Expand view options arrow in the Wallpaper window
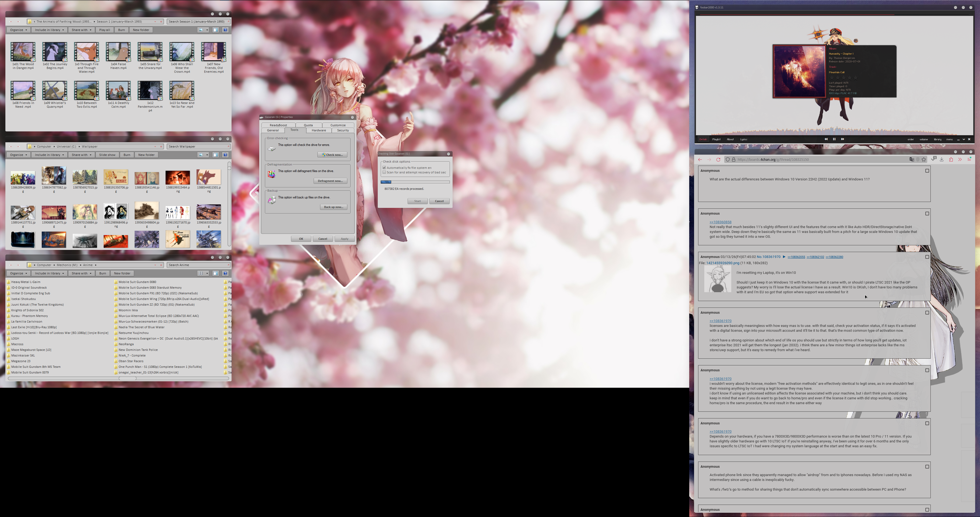 [207, 155]
